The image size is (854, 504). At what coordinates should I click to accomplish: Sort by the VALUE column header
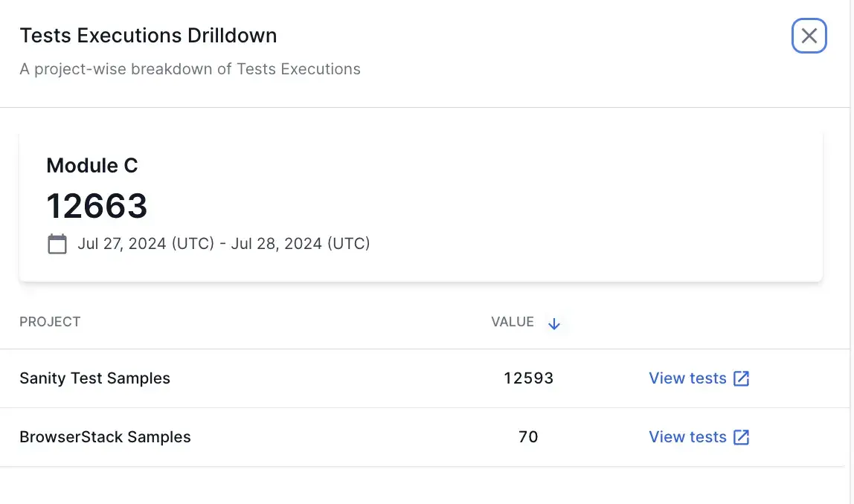click(x=513, y=322)
